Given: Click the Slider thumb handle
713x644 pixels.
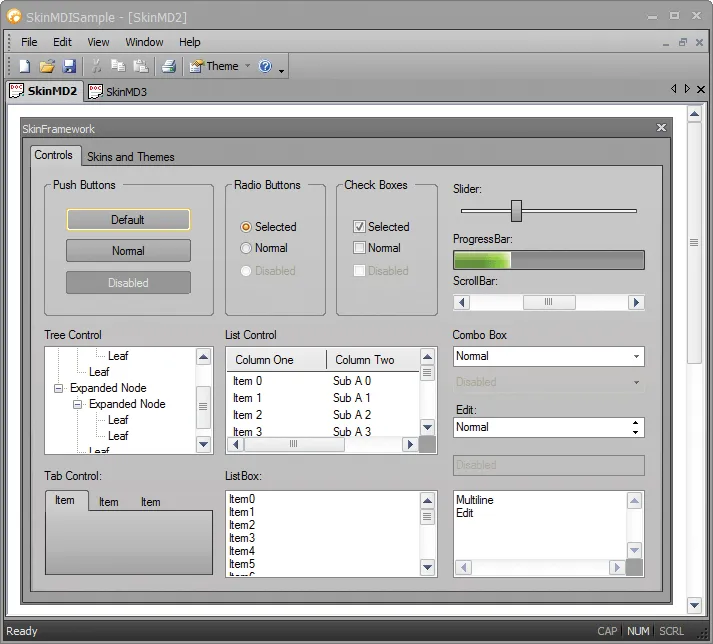Looking at the screenshot, I should coord(516,211).
